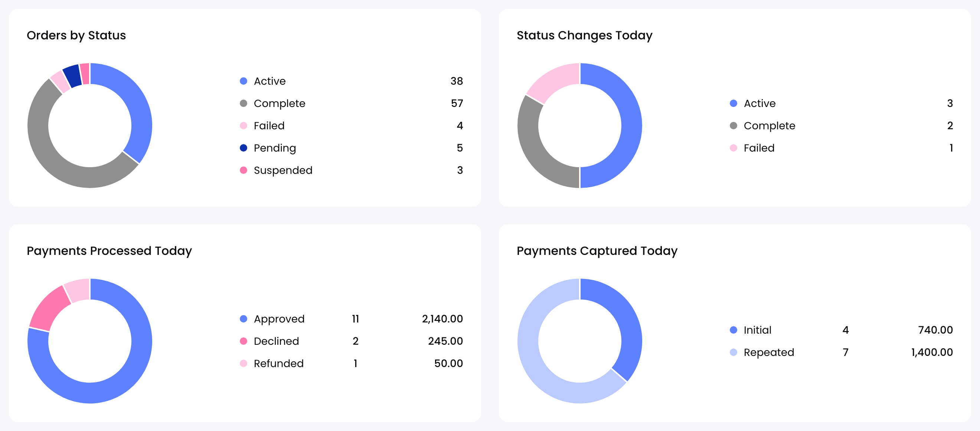Click the Active count 38
Screen dimensions: 980x431
(x=457, y=81)
